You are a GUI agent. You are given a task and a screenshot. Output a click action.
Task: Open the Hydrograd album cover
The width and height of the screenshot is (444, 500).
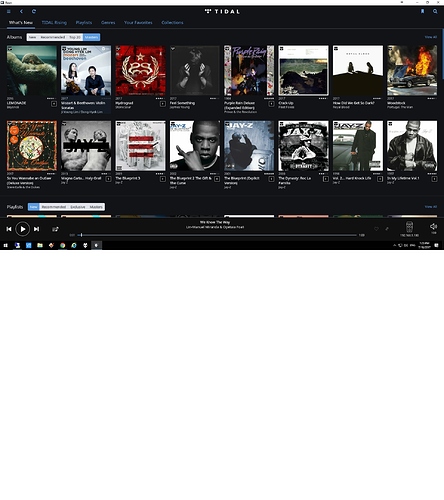point(140,70)
